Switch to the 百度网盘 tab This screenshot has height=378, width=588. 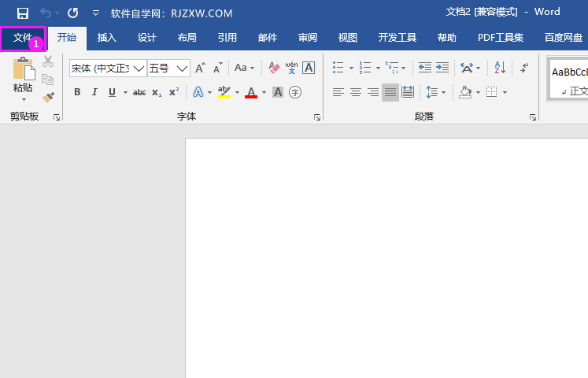point(564,38)
